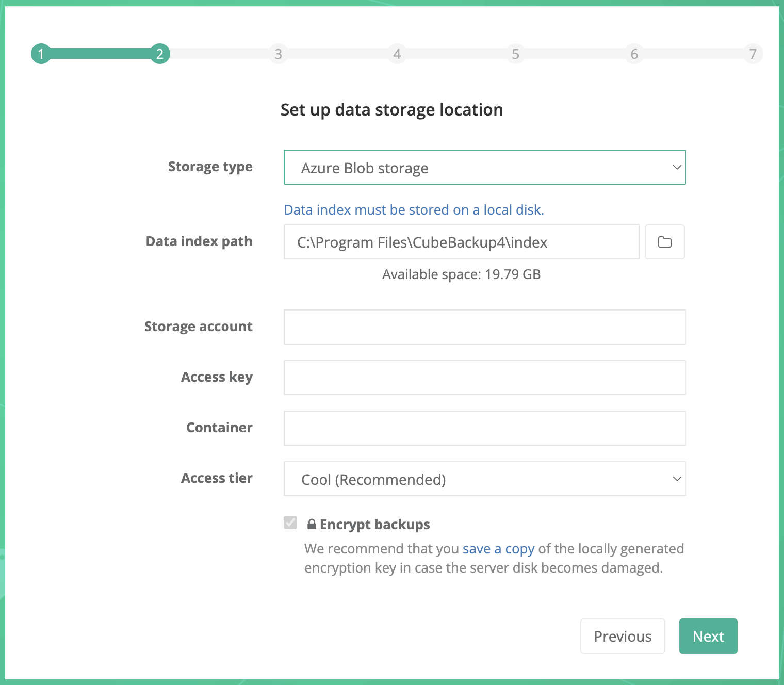Click step 3 in the wizard progress indicator
784x685 pixels.
tap(279, 53)
